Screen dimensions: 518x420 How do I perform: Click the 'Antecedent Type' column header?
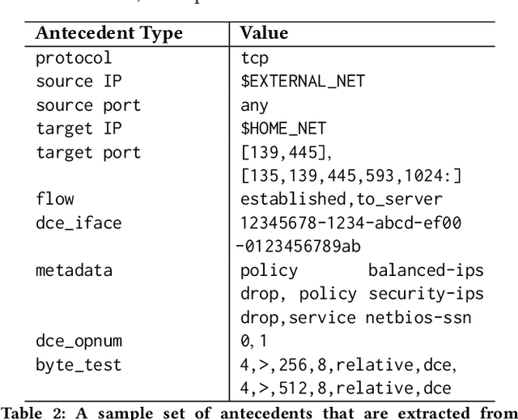(109, 33)
